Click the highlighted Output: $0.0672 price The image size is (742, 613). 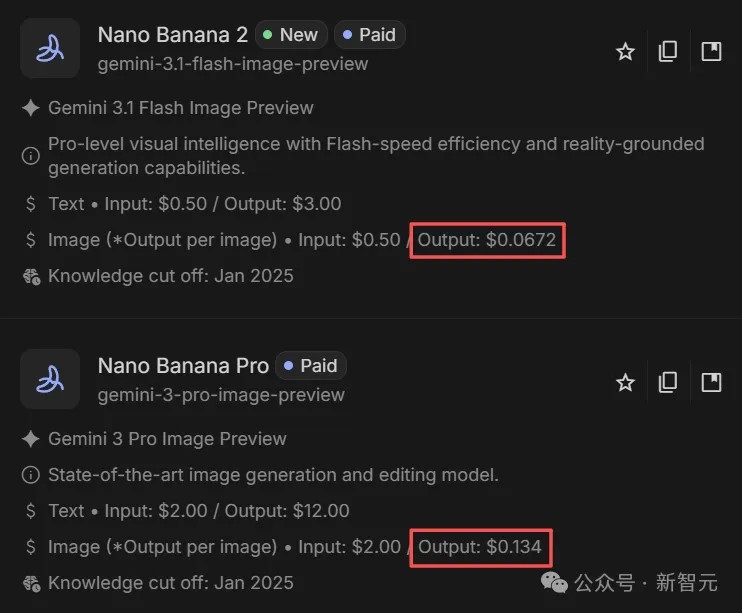pyautogui.click(x=487, y=240)
